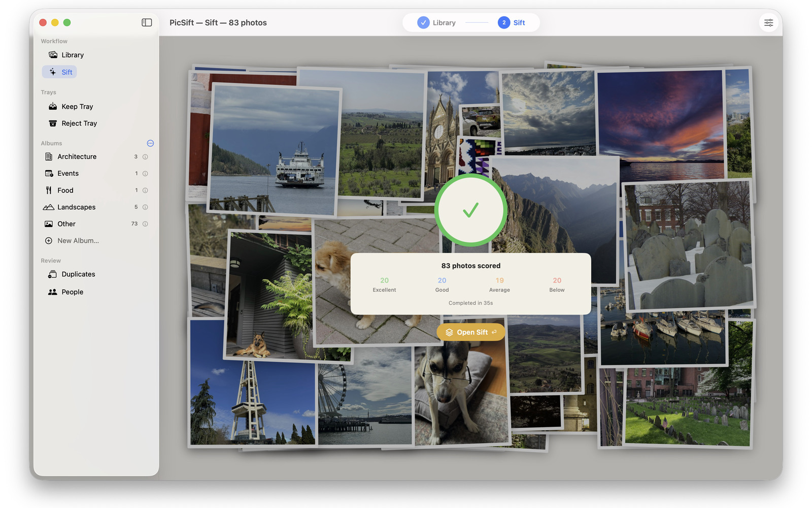Show info for the Food album
This screenshot has height=508, width=812.
pyautogui.click(x=145, y=190)
